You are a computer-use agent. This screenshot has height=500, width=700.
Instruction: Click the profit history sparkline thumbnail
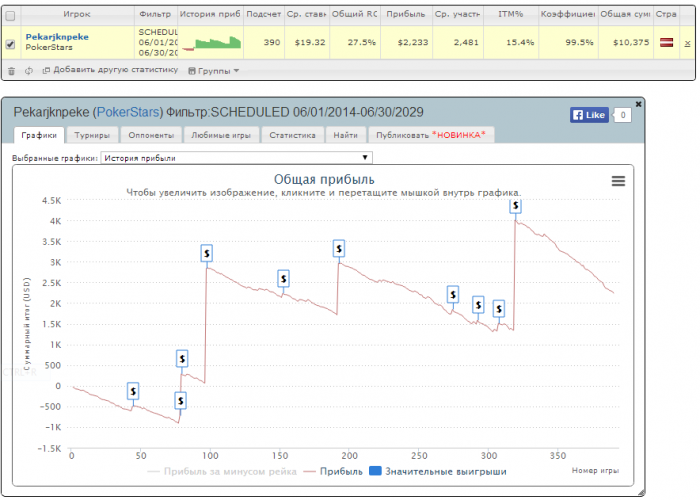coord(211,42)
